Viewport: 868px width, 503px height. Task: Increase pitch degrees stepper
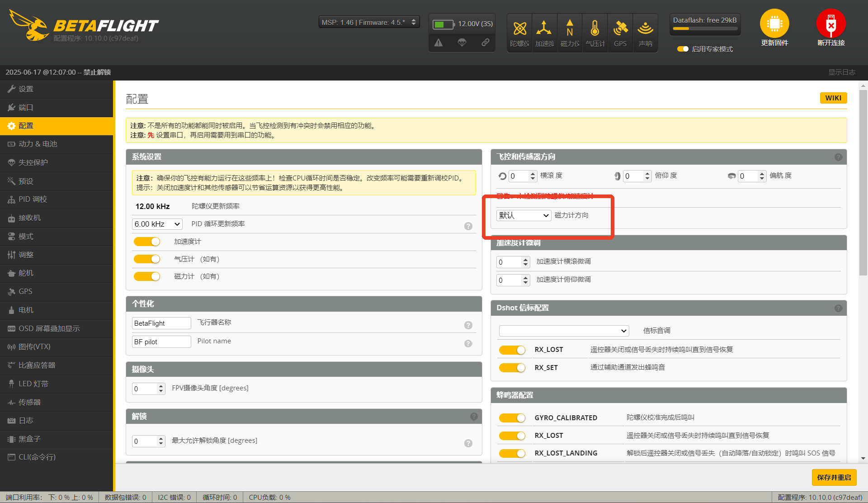pos(648,174)
